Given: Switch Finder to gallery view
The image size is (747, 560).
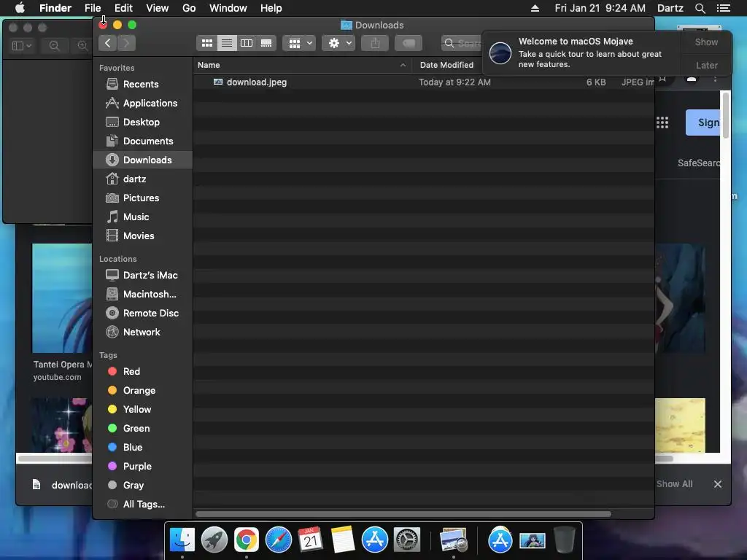Looking at the screenshot, I should (x=266, y=43).
